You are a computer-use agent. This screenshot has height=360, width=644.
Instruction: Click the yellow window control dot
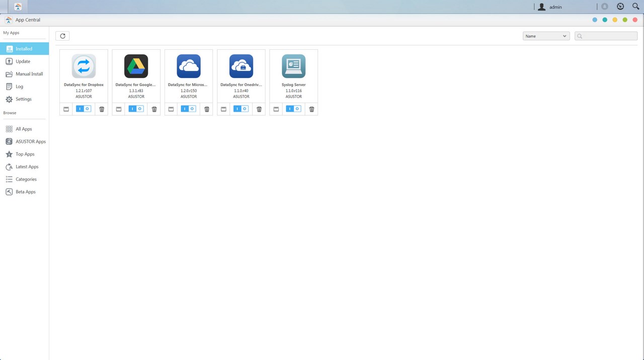(615, 20)
